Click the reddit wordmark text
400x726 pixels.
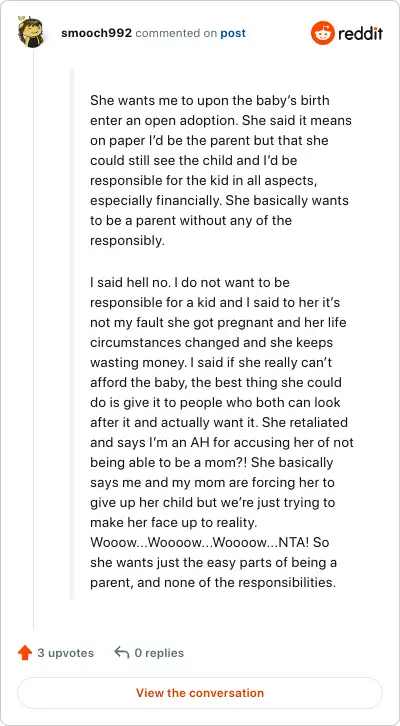361,33
